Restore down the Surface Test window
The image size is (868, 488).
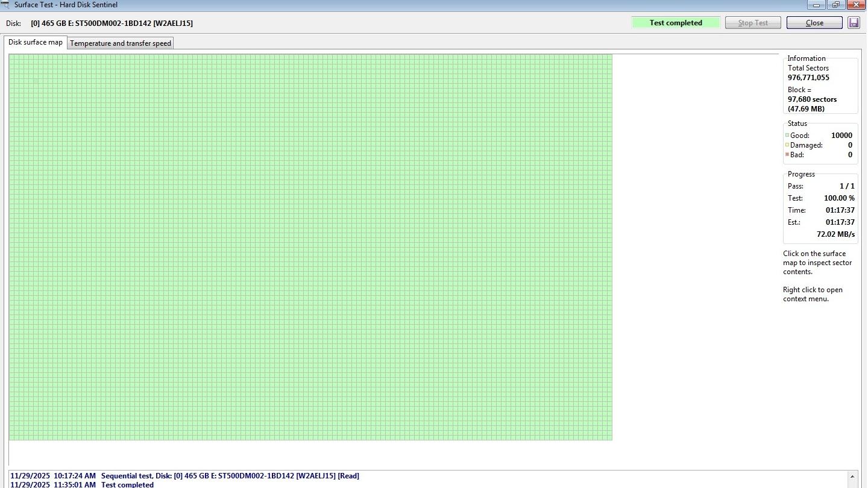pyautogui.click(x=836, y=5)
